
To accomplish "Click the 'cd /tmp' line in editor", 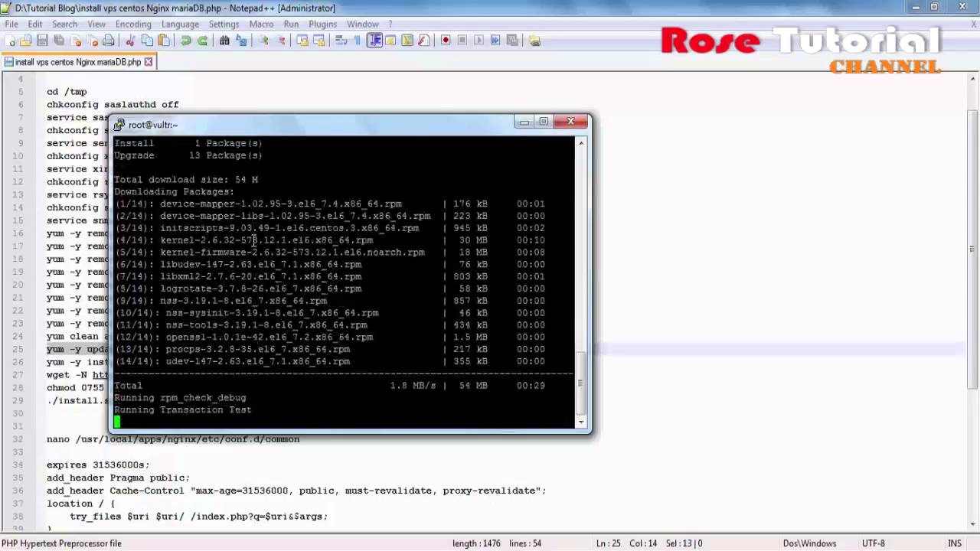I will [x=67, y=92].
